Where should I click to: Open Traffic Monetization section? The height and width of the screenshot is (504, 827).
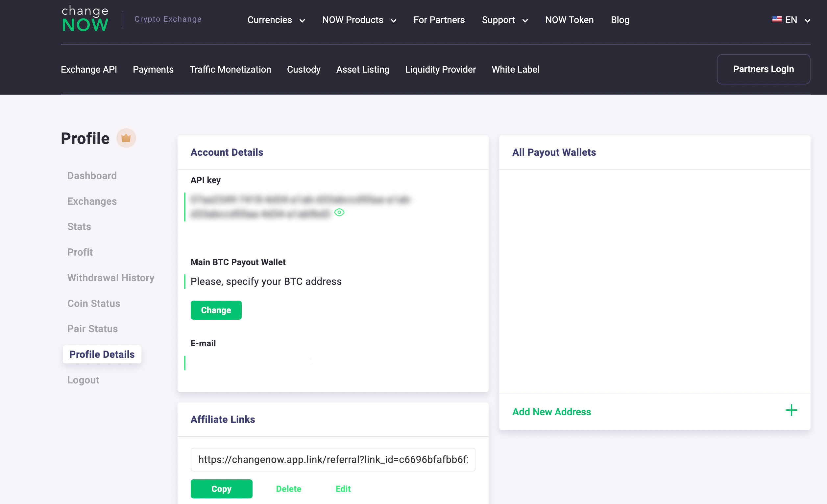pos(230,69)
